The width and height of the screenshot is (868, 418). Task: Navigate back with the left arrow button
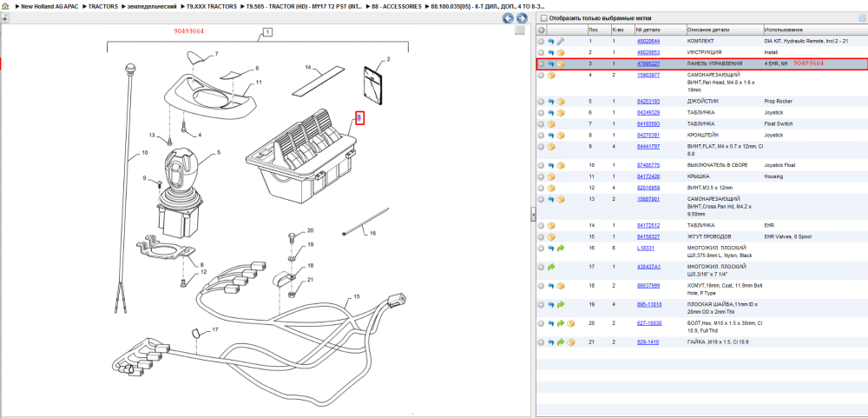coord(508,18)
